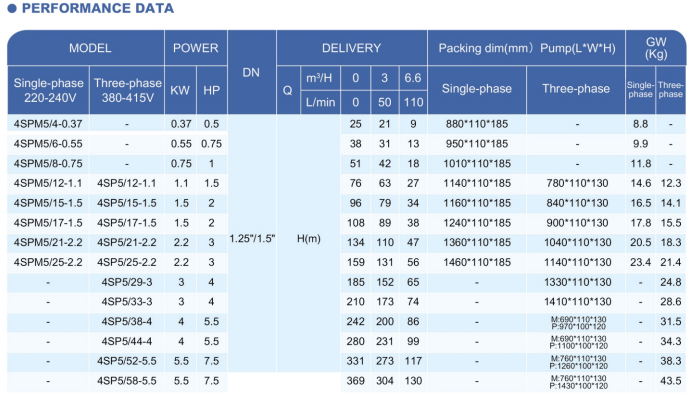The image size is (689, 398).
Task: Select the 8.8 single-phase weight
Action: (640, 124)
